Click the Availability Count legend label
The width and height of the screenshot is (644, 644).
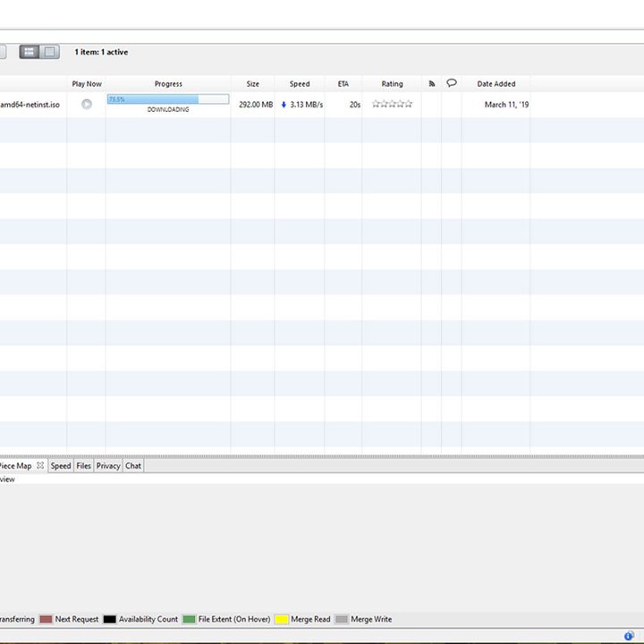148,619
